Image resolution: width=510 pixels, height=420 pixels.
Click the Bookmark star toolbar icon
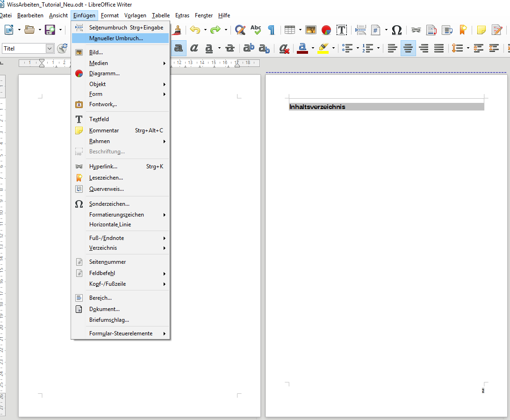[463, 30]
